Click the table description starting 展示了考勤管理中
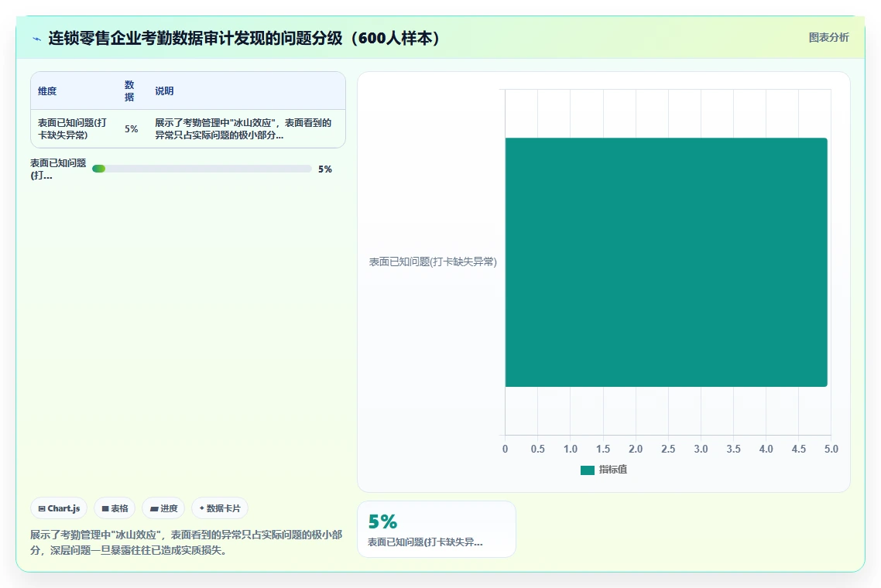881x588 pixels. pyautogui.click(x=243, y=129)
